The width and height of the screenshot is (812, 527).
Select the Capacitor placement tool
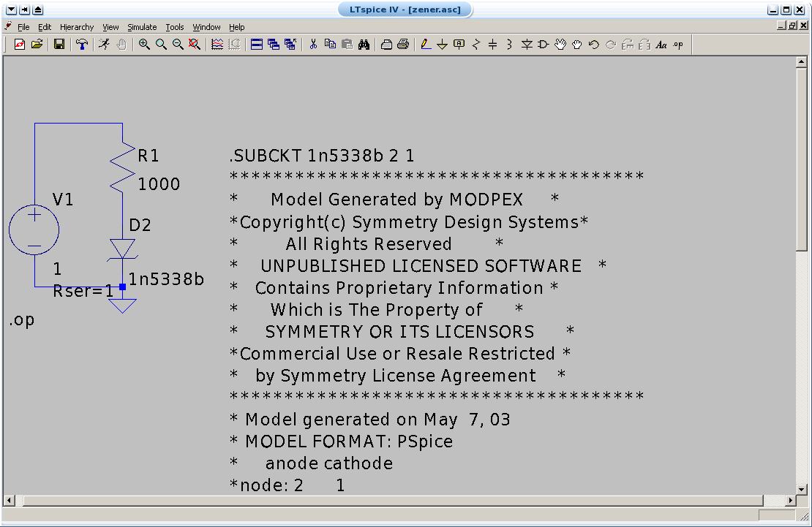tap(491, 45)
